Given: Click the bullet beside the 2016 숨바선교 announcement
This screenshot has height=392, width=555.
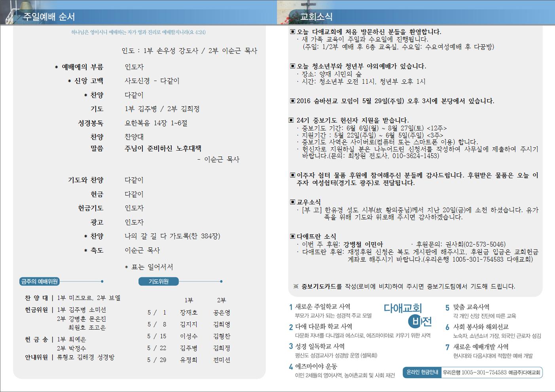Looking at the screenshot, I should pos(292,101).
